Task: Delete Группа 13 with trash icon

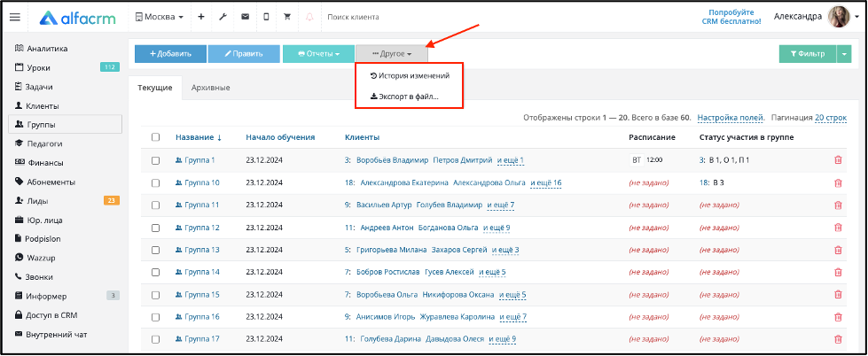Action: 838,250
